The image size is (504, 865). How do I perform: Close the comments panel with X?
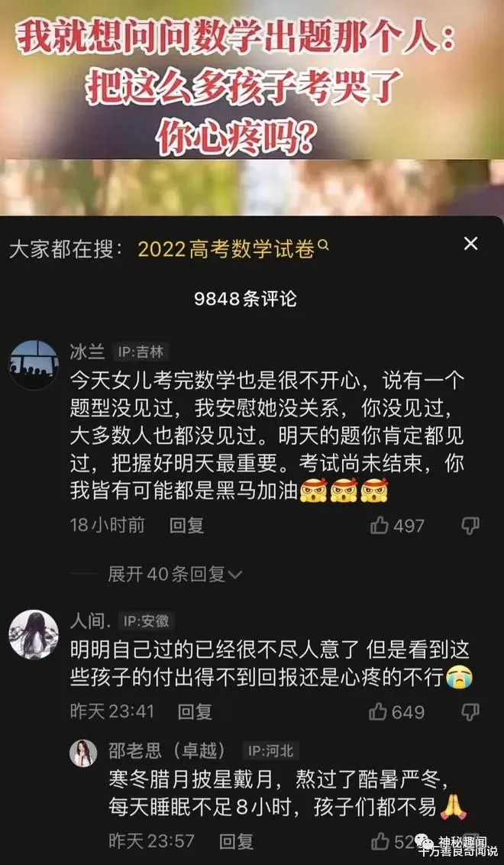point(470,244)
